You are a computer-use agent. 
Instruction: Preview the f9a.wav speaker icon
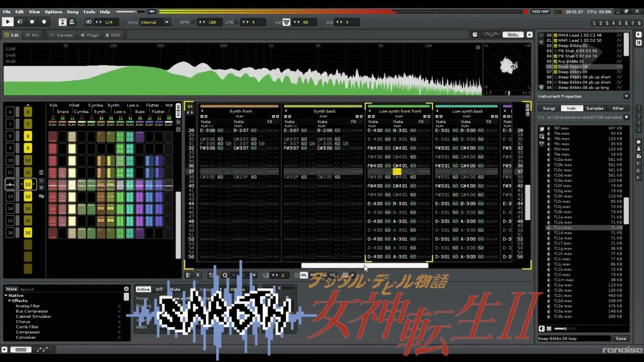pos(549,133)
